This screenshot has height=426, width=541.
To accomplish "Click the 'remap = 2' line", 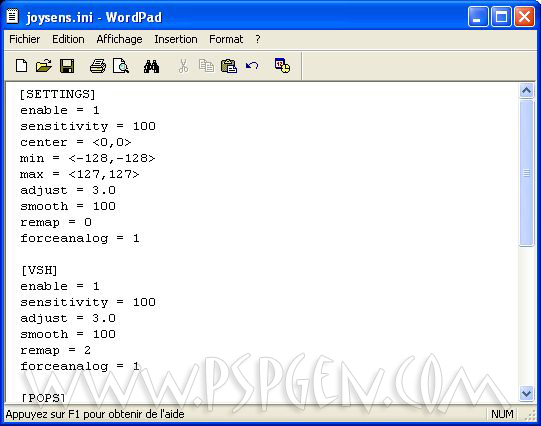I will pyautogui.click(x=56, y=350).
